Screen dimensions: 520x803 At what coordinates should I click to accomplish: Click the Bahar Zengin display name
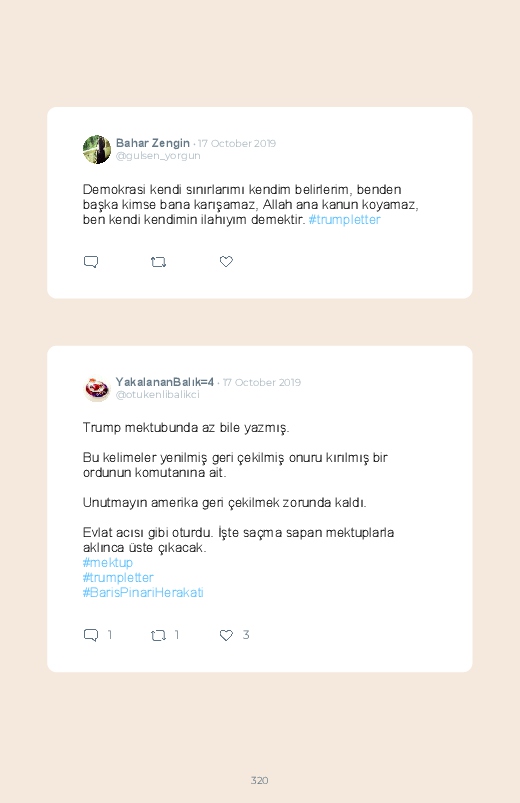(153, 143)
